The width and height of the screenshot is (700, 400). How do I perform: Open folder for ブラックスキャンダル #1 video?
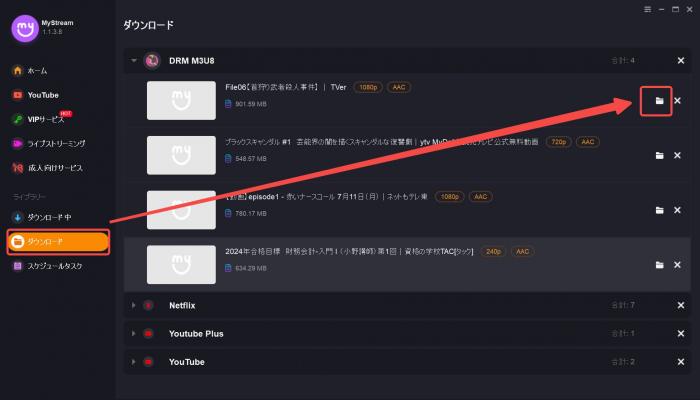(659, 155)
